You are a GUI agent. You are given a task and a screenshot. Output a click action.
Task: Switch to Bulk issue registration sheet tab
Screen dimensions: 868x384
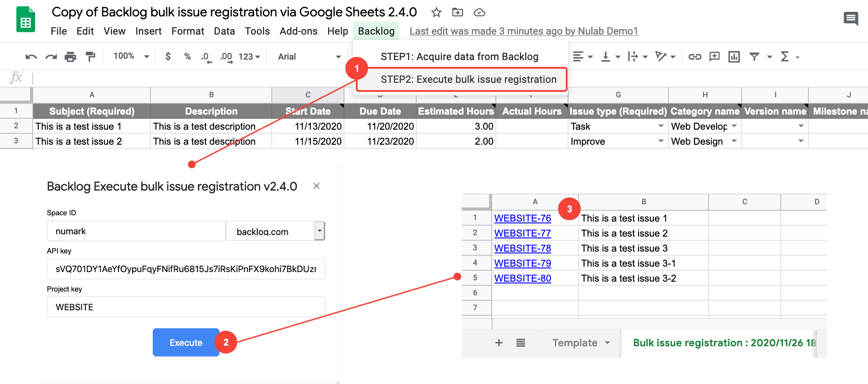pos(723,343)
